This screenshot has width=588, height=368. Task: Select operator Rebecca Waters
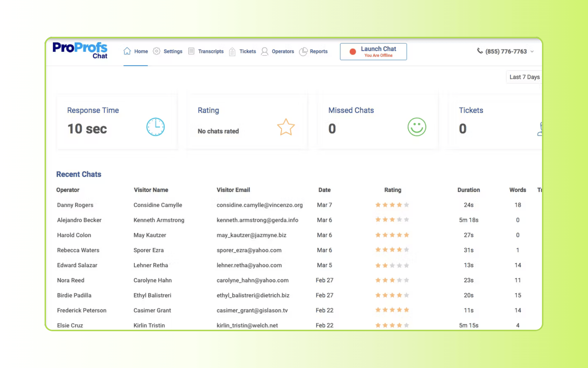(x=78, y=250)
